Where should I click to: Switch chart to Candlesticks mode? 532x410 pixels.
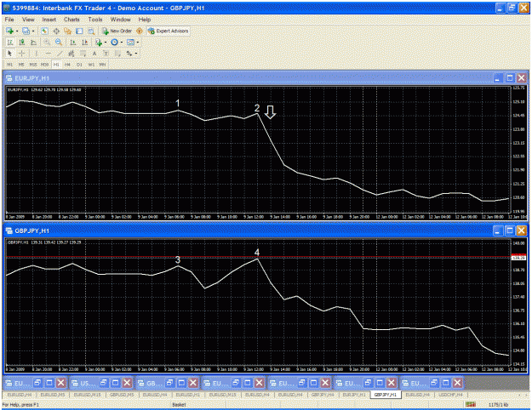tap(22, 42)
